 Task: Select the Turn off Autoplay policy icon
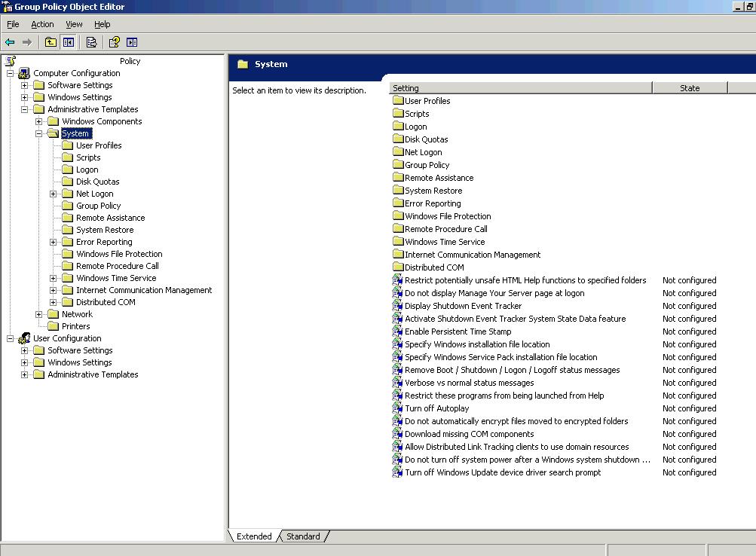point(398,408)
